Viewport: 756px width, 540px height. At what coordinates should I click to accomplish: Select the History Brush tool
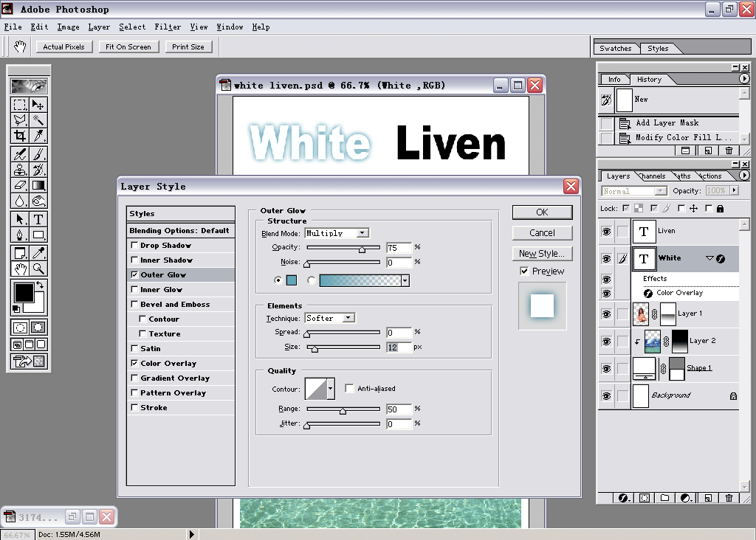pyautogui.click(x=38, y=170)
